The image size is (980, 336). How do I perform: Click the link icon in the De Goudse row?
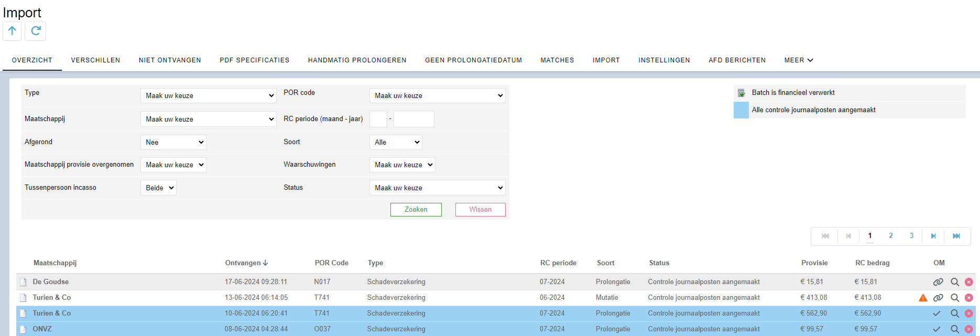click(938, 282)
